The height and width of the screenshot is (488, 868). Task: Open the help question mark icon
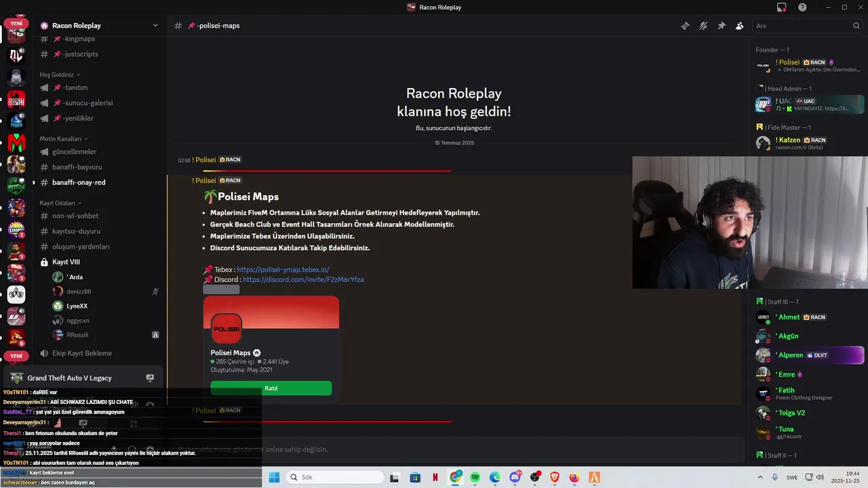[802, 7]
